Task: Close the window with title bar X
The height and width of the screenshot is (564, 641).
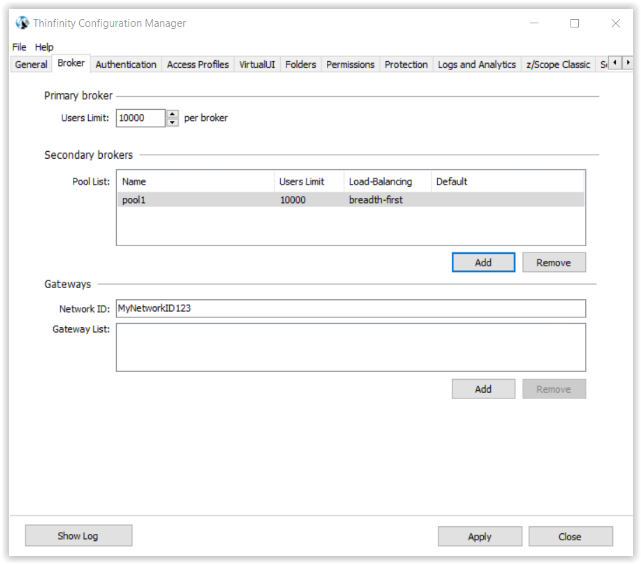Action: 616,23
